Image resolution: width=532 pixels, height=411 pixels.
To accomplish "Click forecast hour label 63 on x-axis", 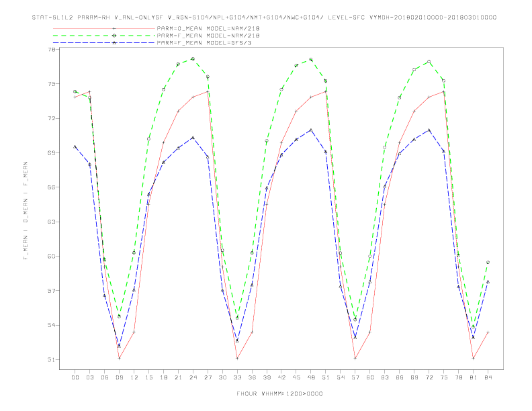I will click(x=385, y=377).
